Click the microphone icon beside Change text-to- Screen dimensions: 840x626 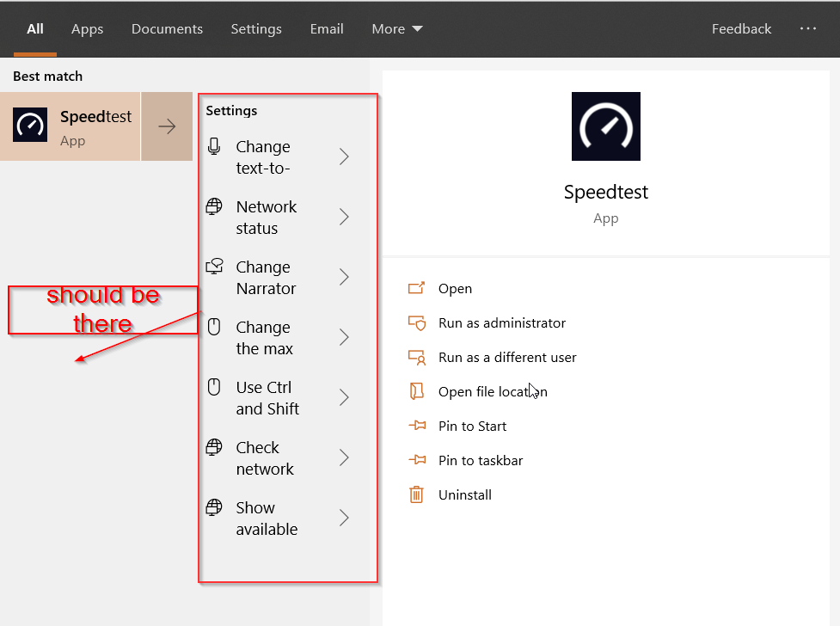click(214, 146)
